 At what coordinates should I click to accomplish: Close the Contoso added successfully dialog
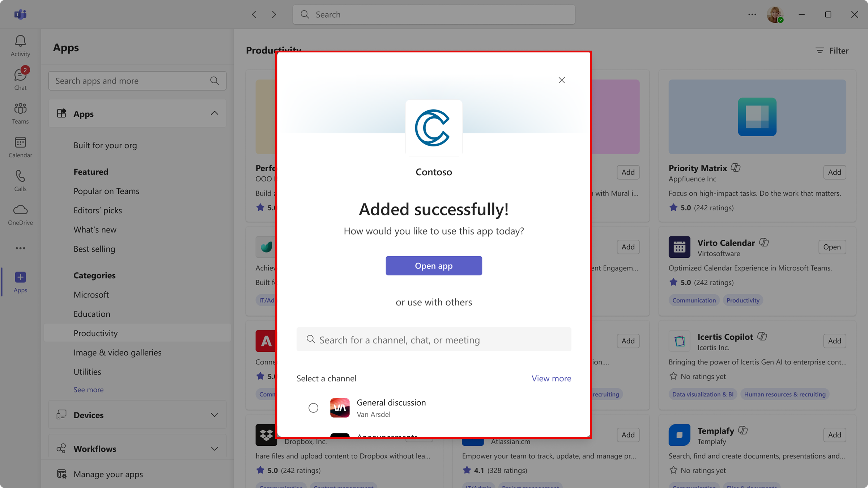[562, 80]
